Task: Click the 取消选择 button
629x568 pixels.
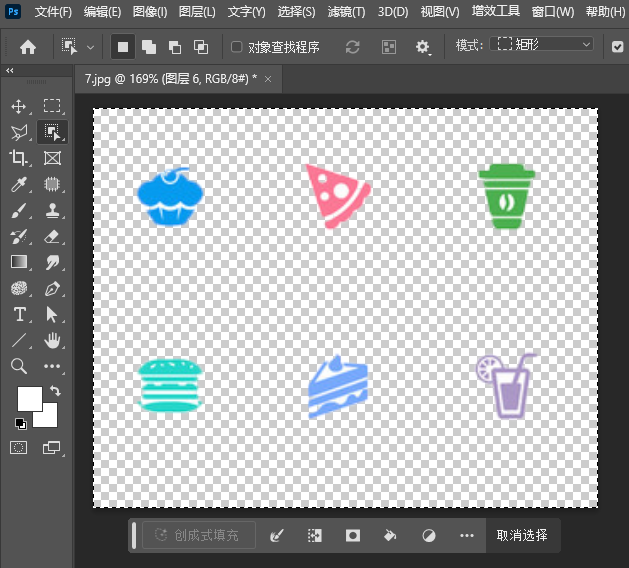Action: (x=522, y=535)
